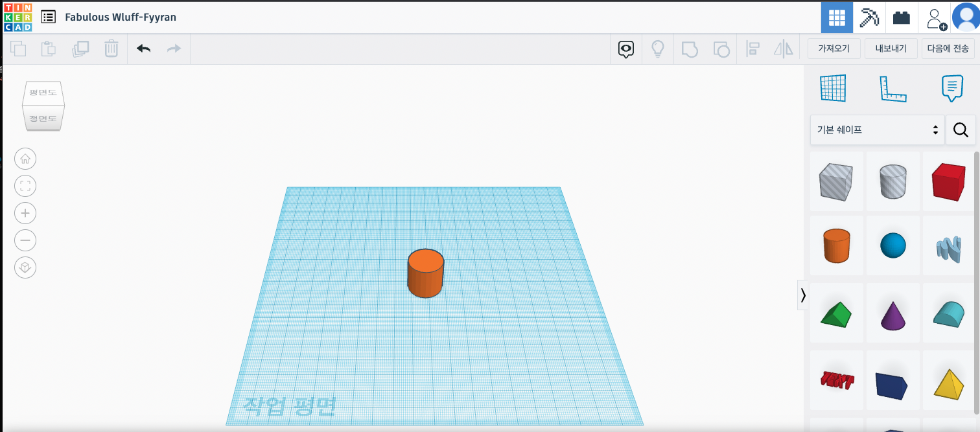Open the 기본 쉐이프 shapes dropdown
980x432 pixels.
[877, 130]
